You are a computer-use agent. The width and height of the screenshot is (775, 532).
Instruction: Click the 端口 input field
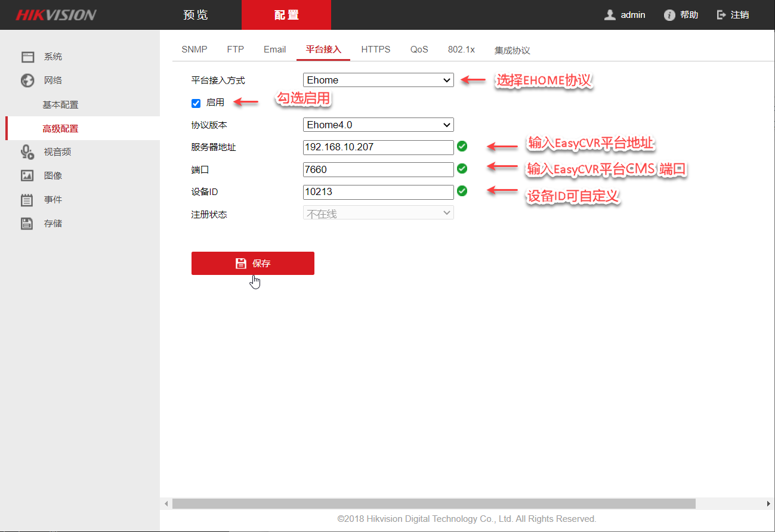(x=378, y=169)
